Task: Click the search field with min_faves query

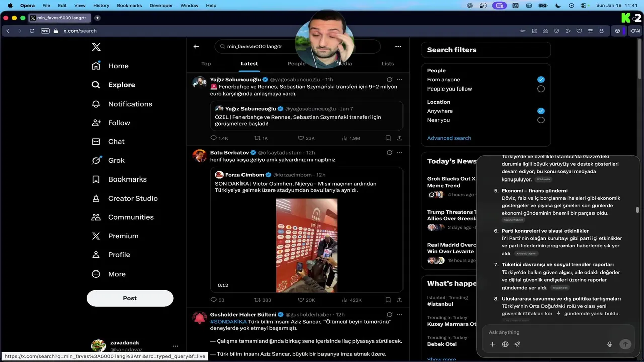Action: click(297, 46)
